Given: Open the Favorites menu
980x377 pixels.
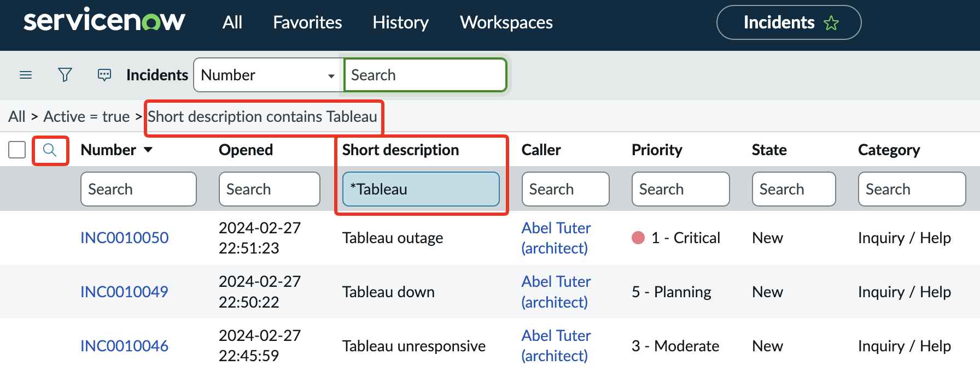Looking at the screenshot, I should (307, 22).
